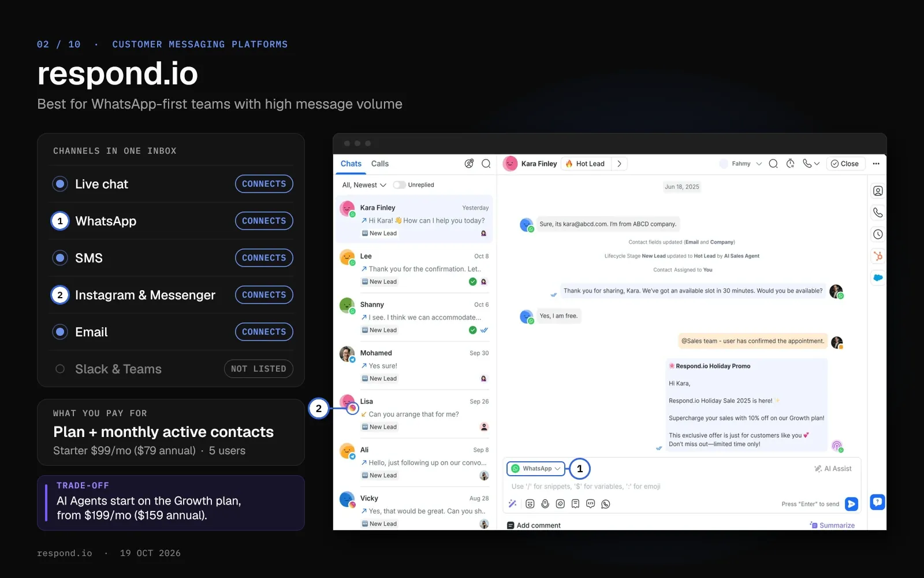Click the snooze timer icon in conversation header
Viewport: 924px width, 578px height.
pos(791,164)
